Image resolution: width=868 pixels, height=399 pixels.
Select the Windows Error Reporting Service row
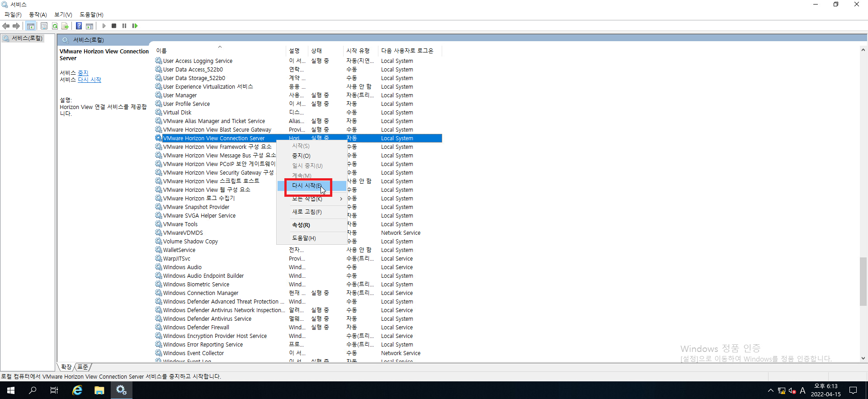(x=298, y=345)
